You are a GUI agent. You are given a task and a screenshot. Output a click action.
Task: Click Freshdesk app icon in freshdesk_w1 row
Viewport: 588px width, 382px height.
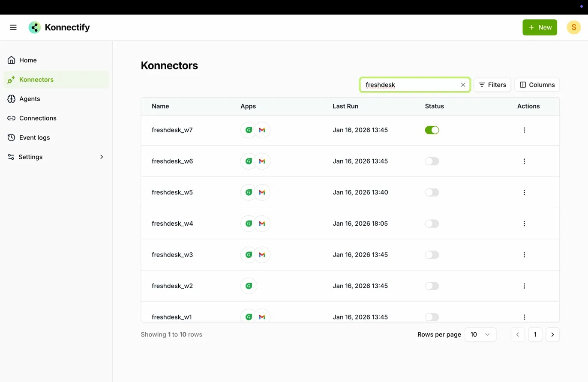coord(249,316)
